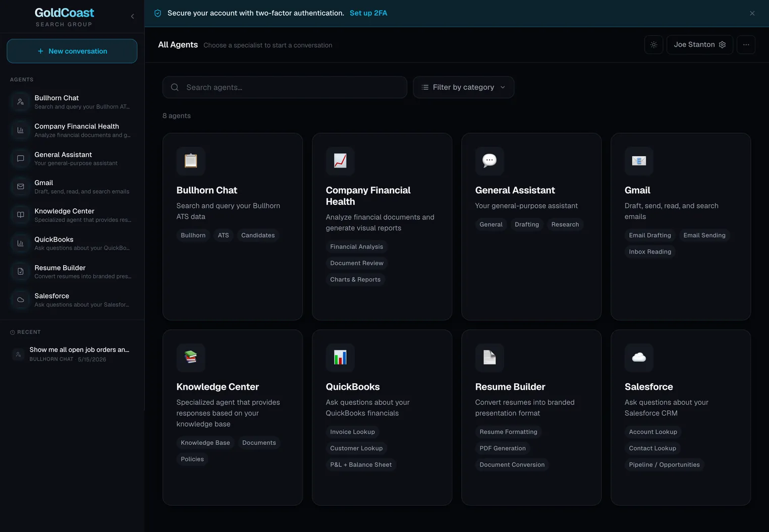769x532 pixels.
Task: Click the gear icon beside Joe Stanton
Action: [x=722, y=45]
